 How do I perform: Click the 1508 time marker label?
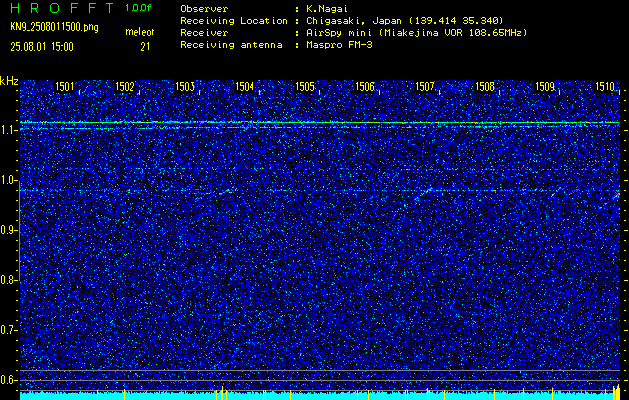(x=485, y=87)
